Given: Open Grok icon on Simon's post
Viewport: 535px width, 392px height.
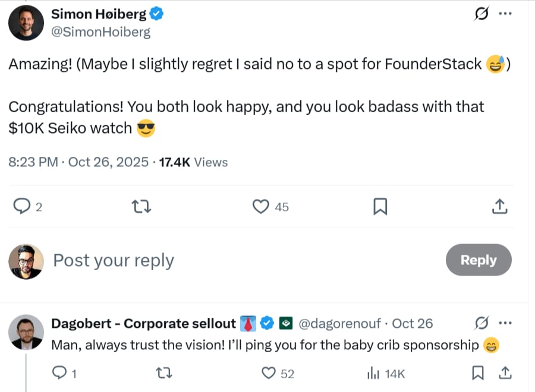Looking at the screenshot, I should tap(480, 14).
